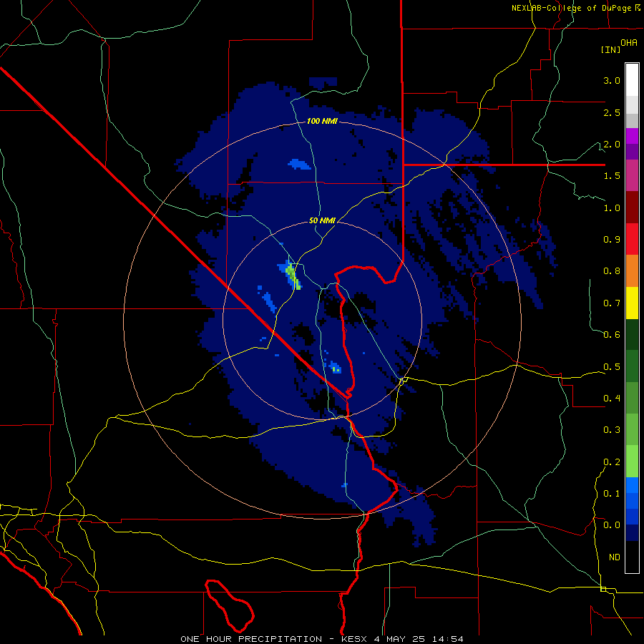Click the ND legend label
Image resolution: width=644 pixels, height=644 pixels.
click(x=615, y=557)
